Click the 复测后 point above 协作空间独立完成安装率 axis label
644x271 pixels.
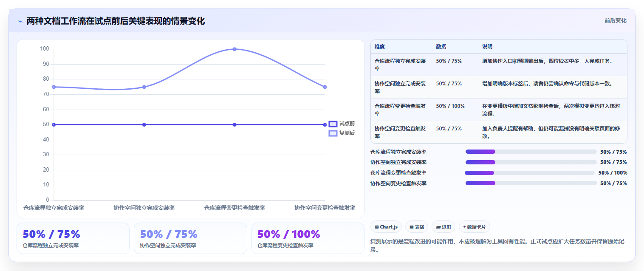144,87
